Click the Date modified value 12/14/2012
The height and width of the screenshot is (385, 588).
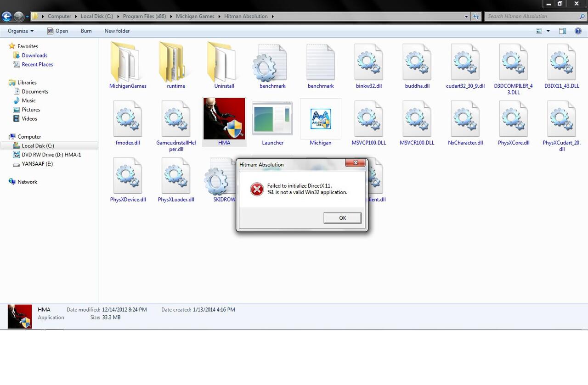[x=124, y=310]
